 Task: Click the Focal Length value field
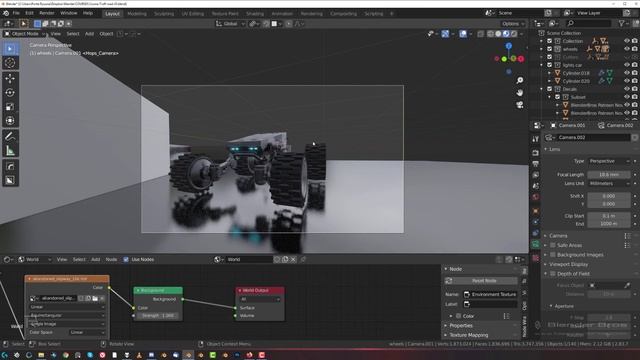coord(609,174)
